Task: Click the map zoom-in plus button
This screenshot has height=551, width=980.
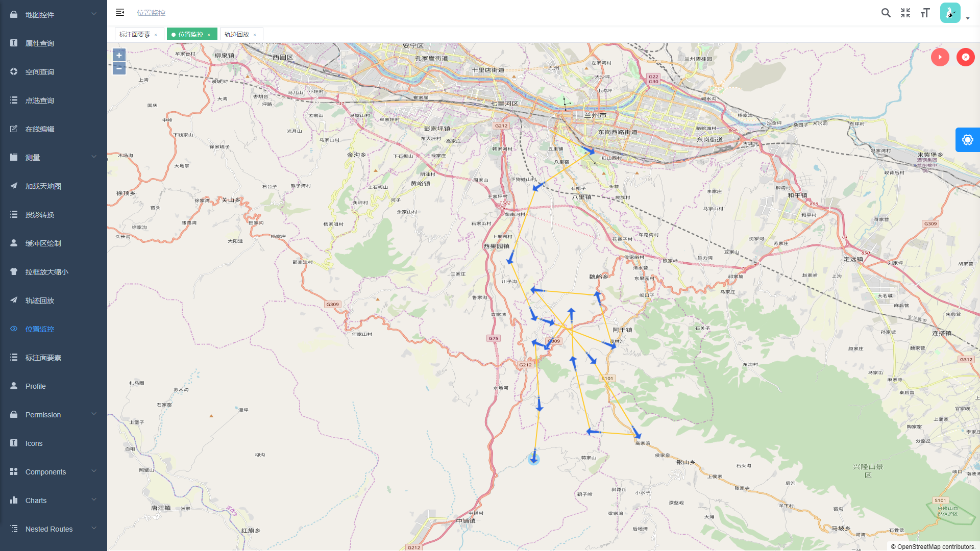Action: click(x=119, y=55)
